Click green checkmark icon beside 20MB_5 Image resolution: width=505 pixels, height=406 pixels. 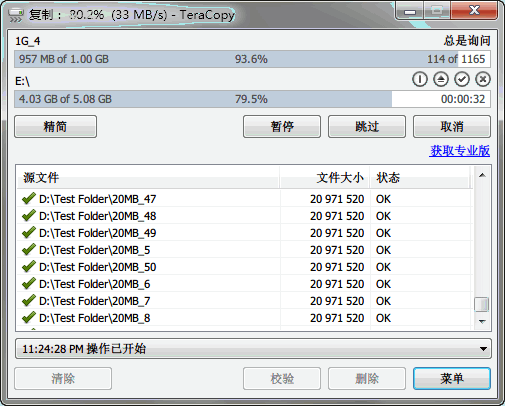29,250
